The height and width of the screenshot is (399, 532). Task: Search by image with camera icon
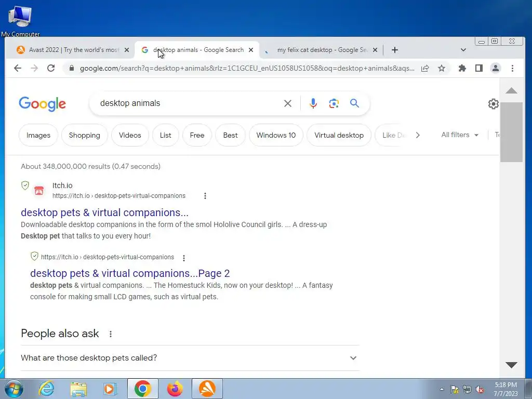(334, 103)
